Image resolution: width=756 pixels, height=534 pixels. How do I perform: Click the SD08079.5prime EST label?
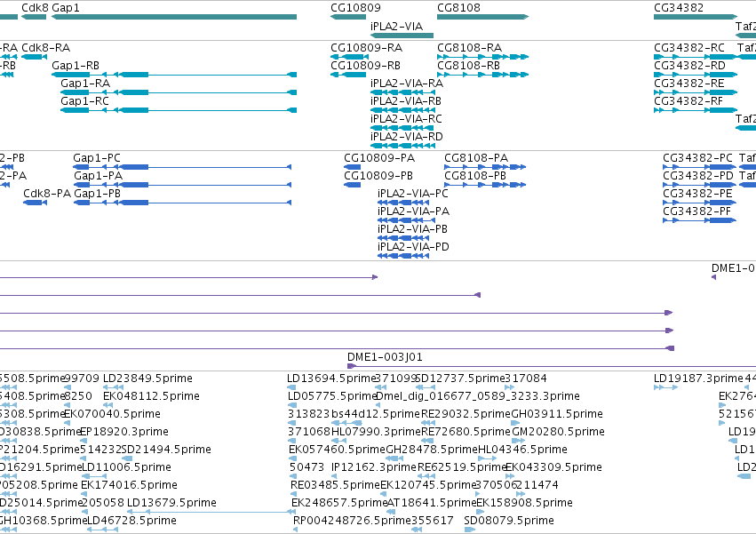coord(509,521)
